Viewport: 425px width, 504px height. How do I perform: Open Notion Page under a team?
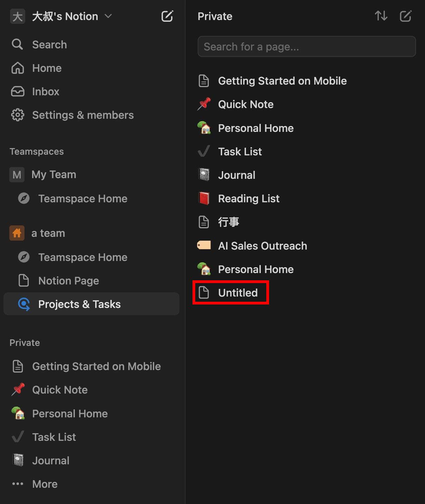(x=69, y=281)
